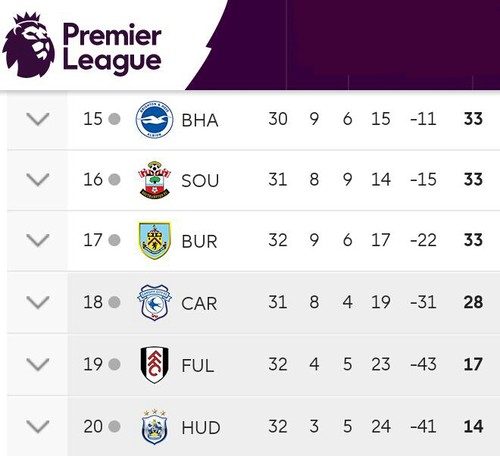Viewport: 500px width, 456px height.
Task: Click the grey position dot beside 15
Action: click(114, 119)
